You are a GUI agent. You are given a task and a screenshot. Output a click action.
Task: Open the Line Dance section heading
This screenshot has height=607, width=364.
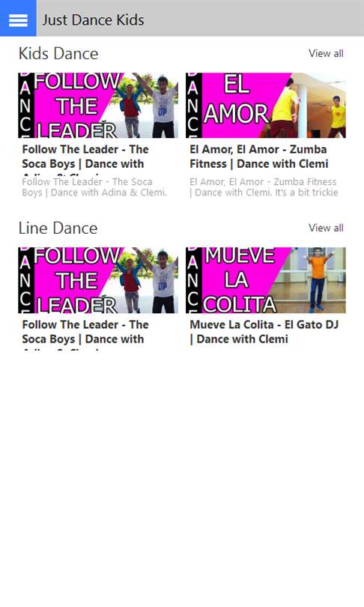[x=58, y=228]
